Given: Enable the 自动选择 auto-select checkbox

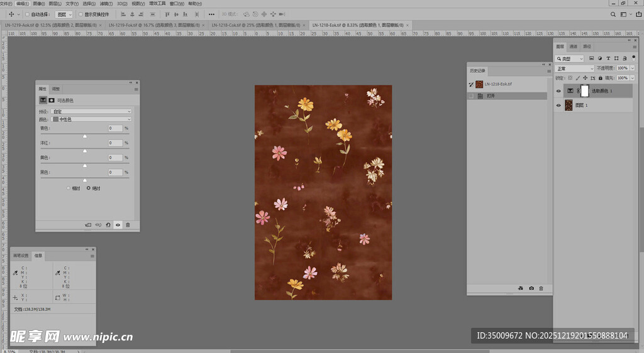Looking at the screenshot, I should [x=27, y=14].
